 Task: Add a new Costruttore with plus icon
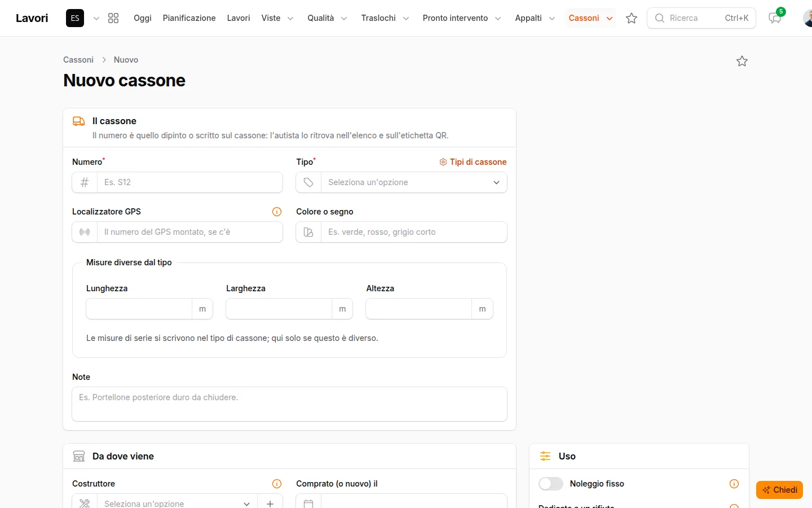click(270, 503)
